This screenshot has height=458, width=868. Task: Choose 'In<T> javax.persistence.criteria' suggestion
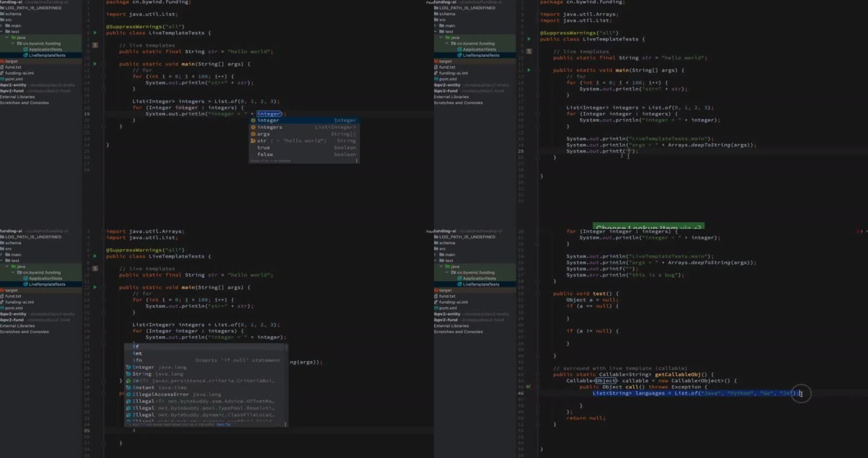(206, 381)
